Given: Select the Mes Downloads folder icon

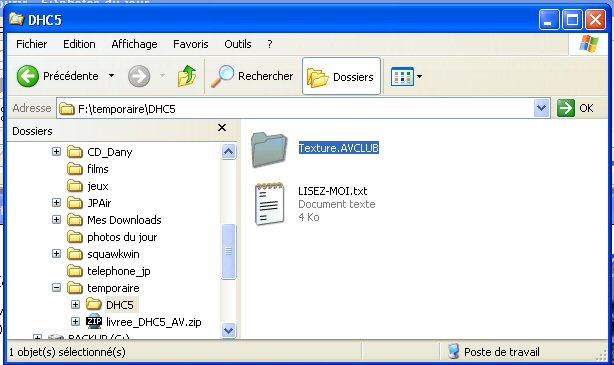Looking at the screenshot, I should pyautogui.click(x=75, y=220).
